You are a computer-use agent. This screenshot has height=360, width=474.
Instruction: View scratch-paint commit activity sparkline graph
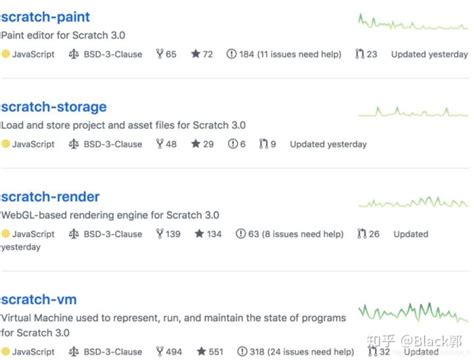click(x=413, y=22)
